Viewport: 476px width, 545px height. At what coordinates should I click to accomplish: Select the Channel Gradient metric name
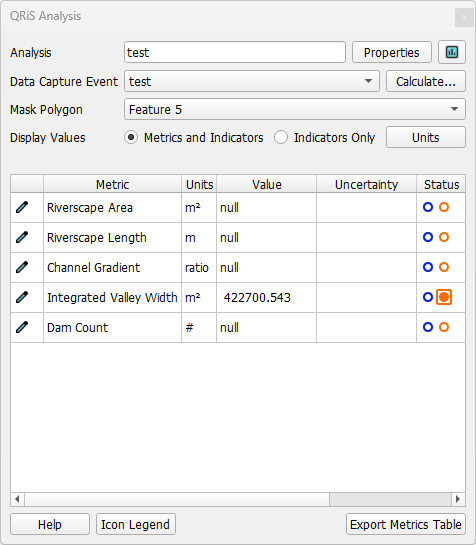click(x=94, y=268)
